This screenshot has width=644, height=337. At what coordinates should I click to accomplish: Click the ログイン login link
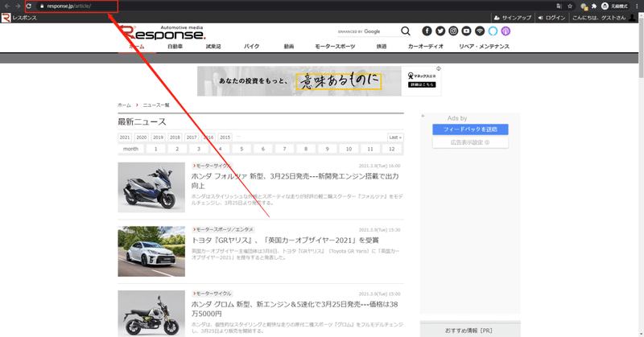[551, 18]
